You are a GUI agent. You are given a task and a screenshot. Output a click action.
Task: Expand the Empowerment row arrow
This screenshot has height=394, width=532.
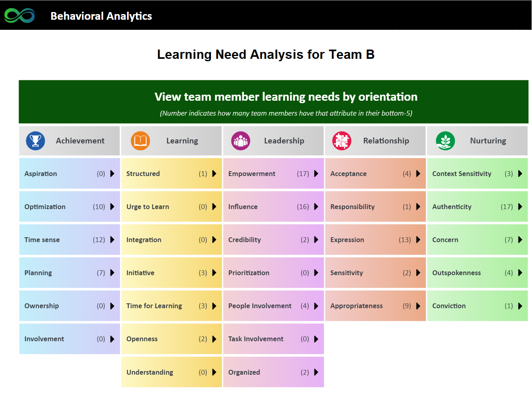tap(316, 174)
